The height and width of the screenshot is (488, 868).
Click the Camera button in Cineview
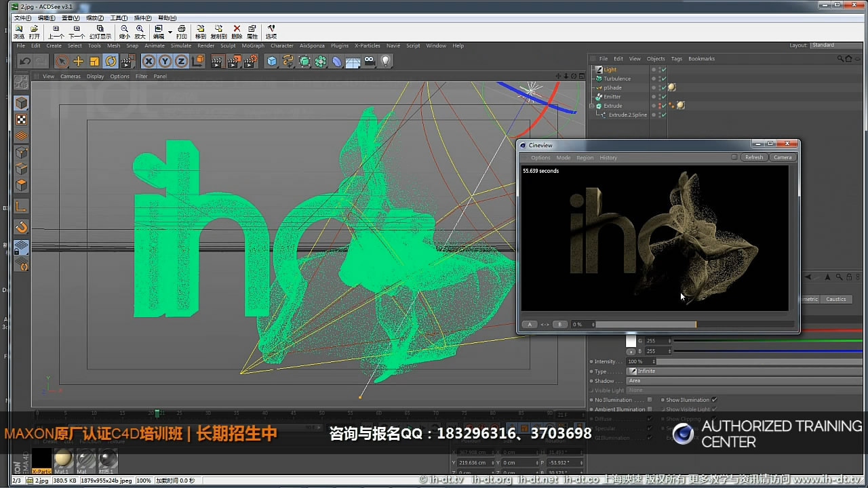(783, 157)
